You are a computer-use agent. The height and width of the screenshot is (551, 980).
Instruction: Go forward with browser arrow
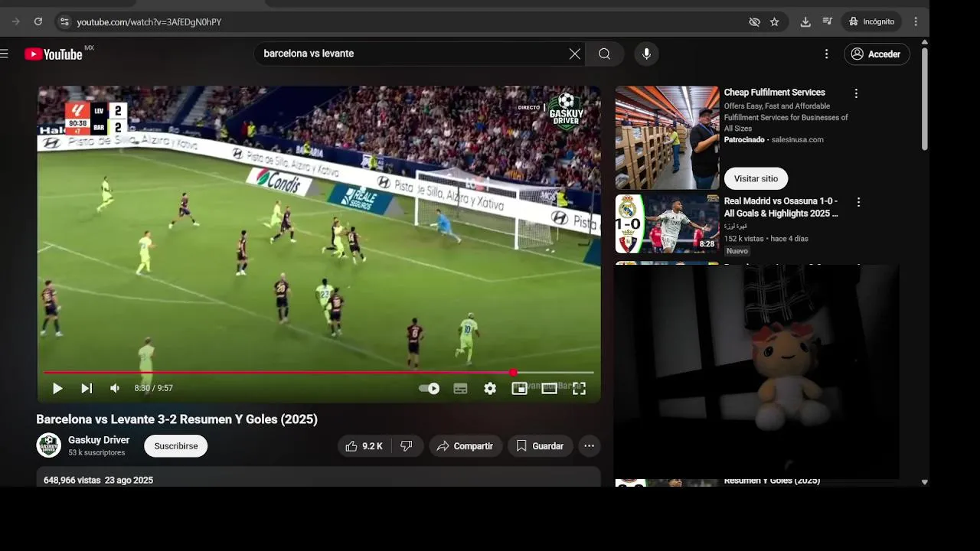[15, 21]
